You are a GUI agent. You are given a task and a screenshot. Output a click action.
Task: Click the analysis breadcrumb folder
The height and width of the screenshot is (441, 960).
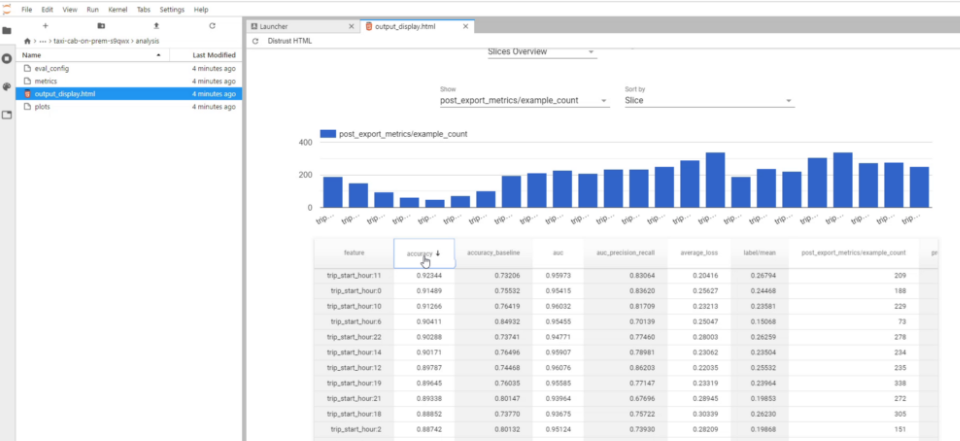pyautogui.click(x=148, y=41)
